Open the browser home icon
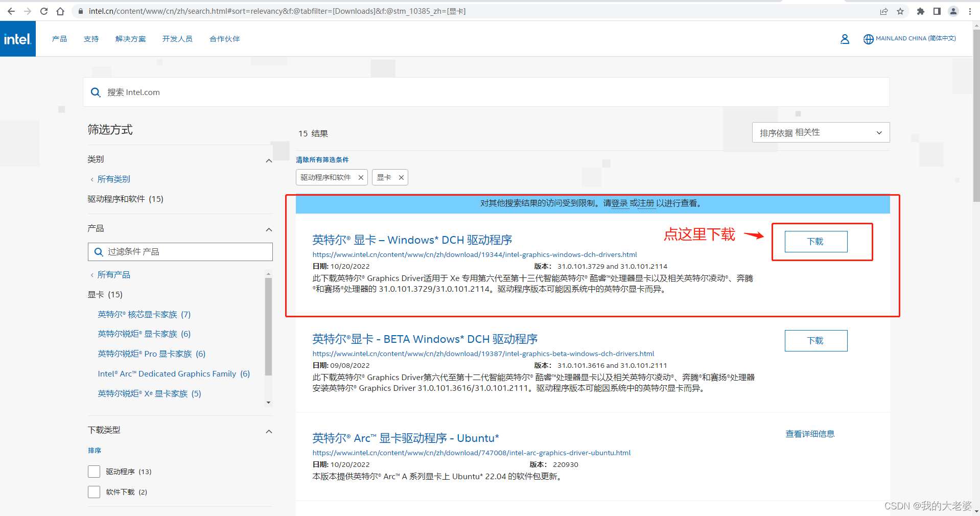The image size is (980, 516). tap(60, 11)
